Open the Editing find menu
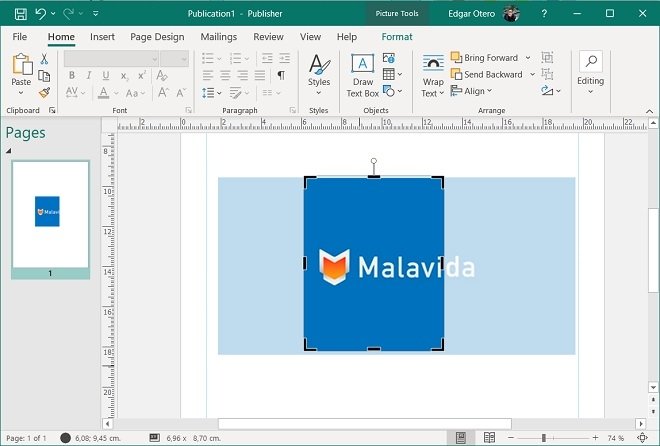Viewport: 660px width, 446px height. (x=591, y=74)
